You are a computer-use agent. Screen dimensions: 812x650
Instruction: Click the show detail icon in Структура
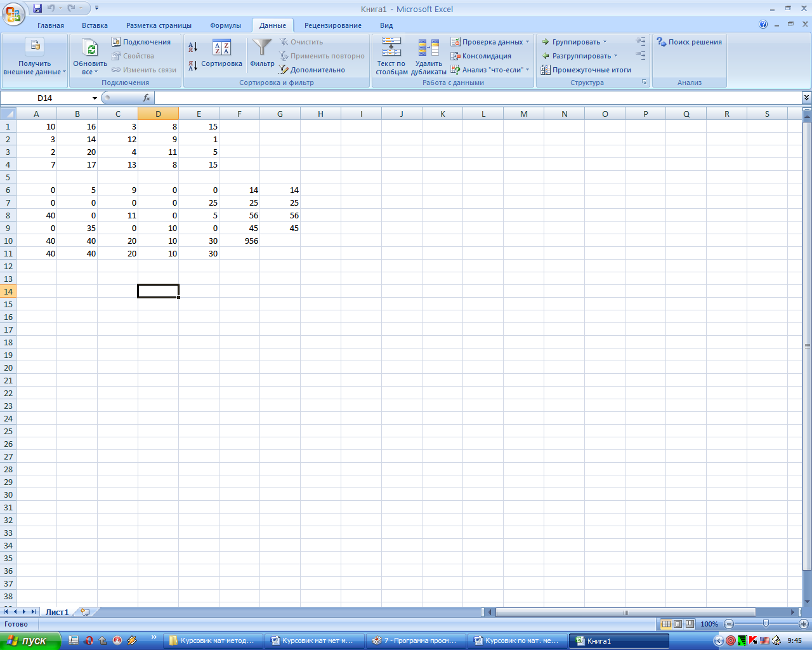pos(641,41)
